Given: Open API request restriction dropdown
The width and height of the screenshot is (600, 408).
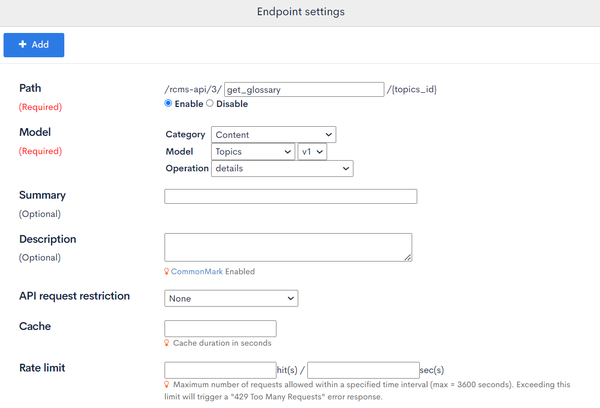Looking at the screenshot, I should (x=231, y=299).
